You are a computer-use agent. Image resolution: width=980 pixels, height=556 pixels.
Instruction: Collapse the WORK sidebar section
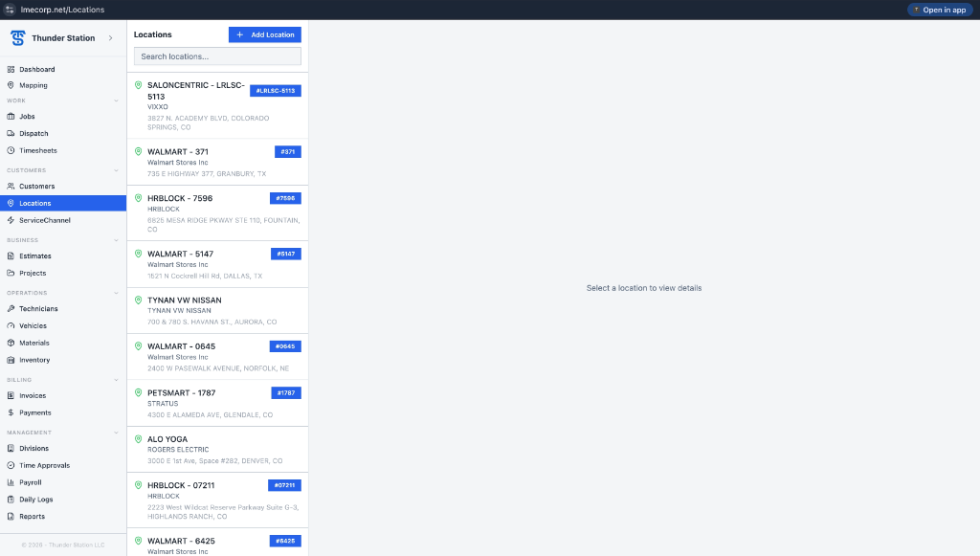(116, 100)
